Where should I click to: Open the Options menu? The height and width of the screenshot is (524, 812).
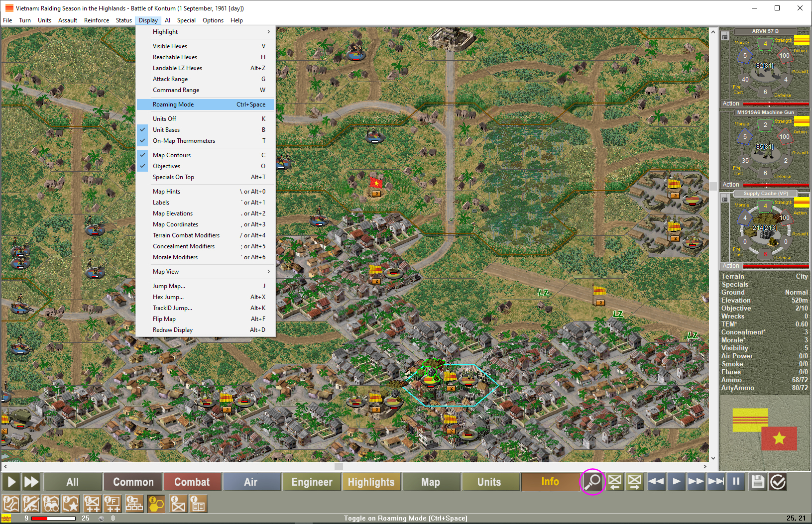[x=213, y=20]
